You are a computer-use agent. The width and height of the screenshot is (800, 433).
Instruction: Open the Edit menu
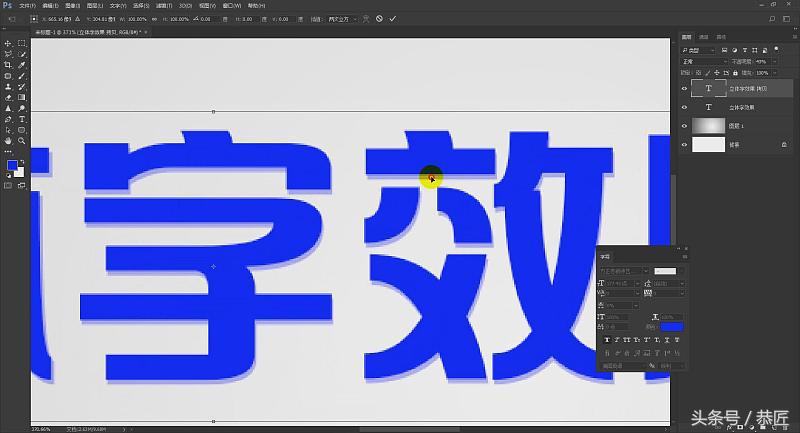click(50, 6)
